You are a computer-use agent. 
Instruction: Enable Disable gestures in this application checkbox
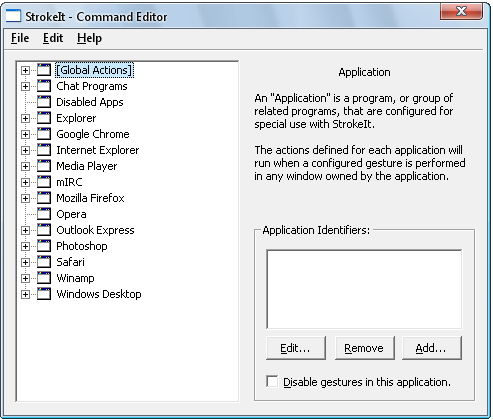coord(272,381)
